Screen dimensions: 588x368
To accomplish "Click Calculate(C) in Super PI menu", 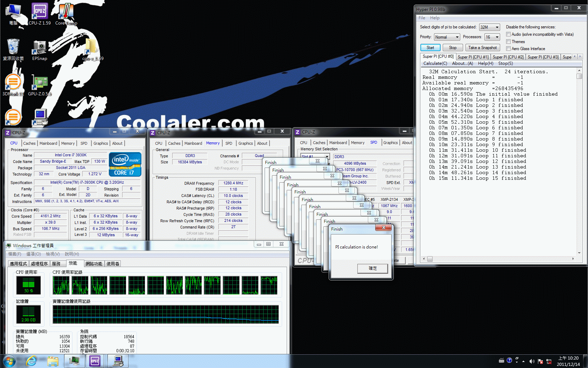I will click(435, 63).
